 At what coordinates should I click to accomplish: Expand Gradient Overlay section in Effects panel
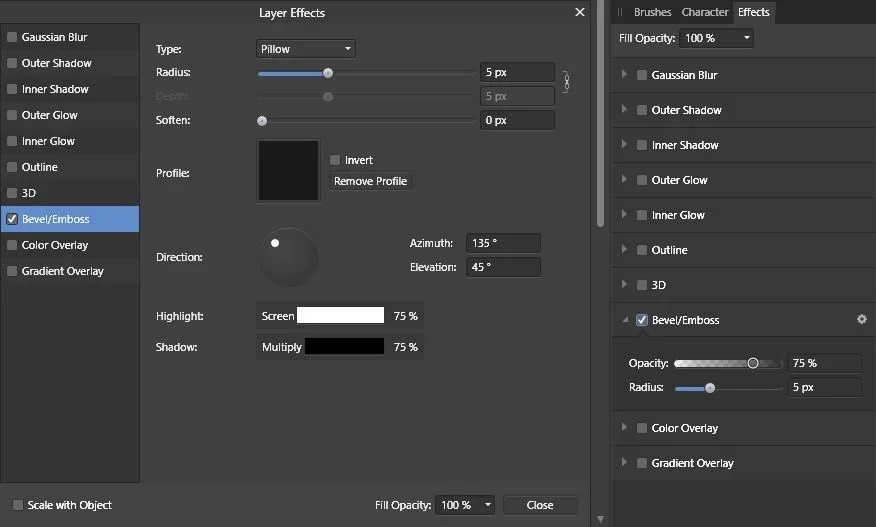click(624, 462)
